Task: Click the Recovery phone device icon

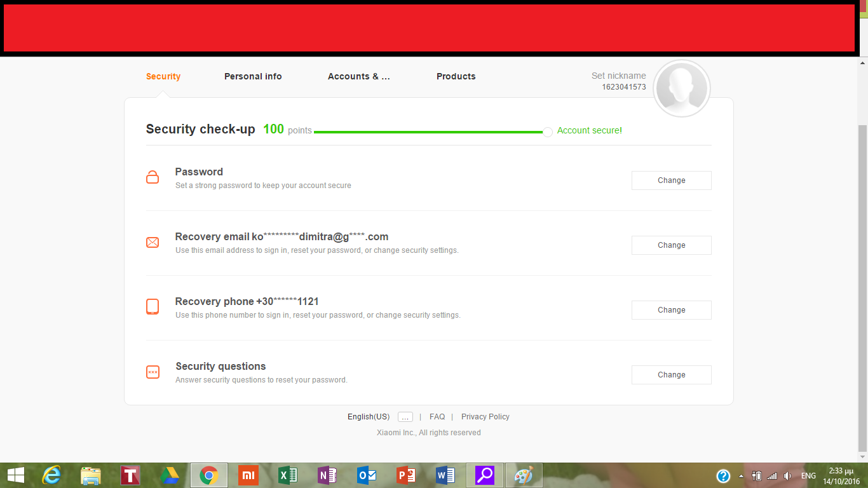Action: tap(153, 307)
